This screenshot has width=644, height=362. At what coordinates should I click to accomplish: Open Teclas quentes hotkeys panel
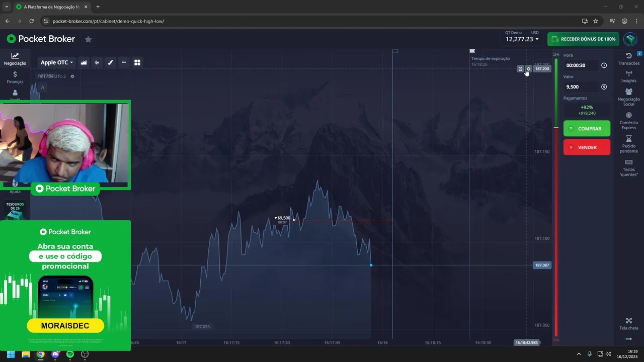point(629,168)
